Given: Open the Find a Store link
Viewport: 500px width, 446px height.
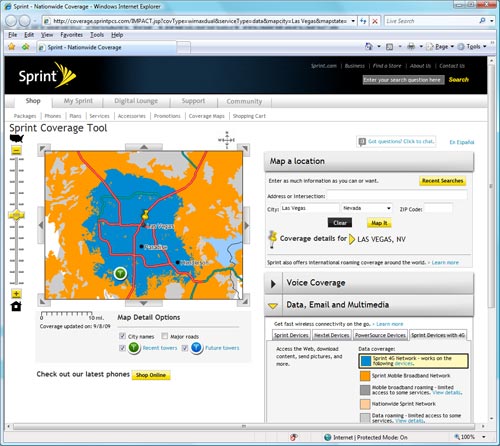Looking at the screenshot, I should pyautogui.click(x=387, y=66).
